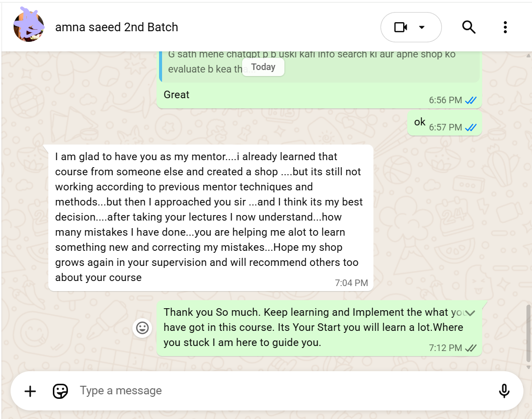
Task: Click the scrollbar up arrow
Action: (528, 55)
